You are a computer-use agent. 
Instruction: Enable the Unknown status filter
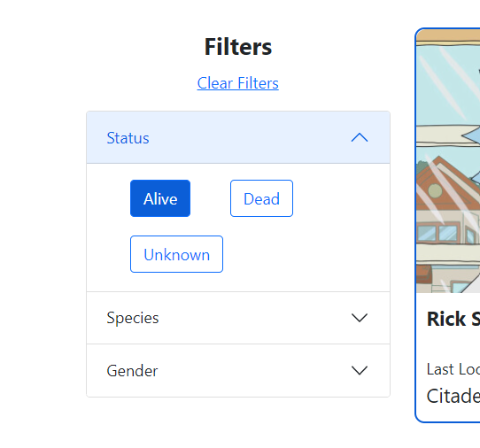click(176, 254)
